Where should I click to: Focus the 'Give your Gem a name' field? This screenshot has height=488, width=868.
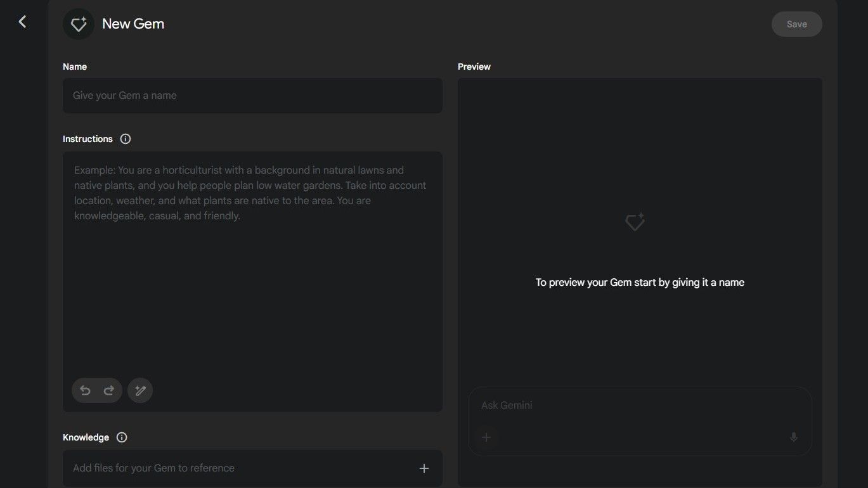(252, 96)
